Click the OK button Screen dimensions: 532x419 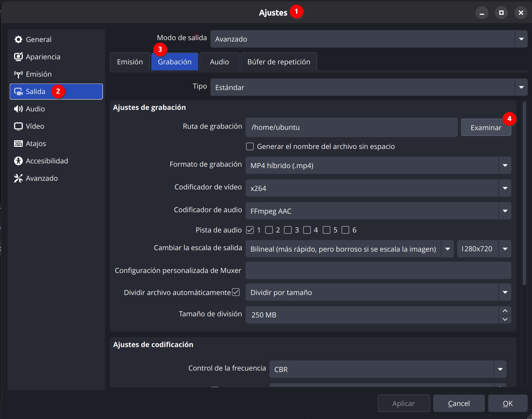tap(508, 403)
